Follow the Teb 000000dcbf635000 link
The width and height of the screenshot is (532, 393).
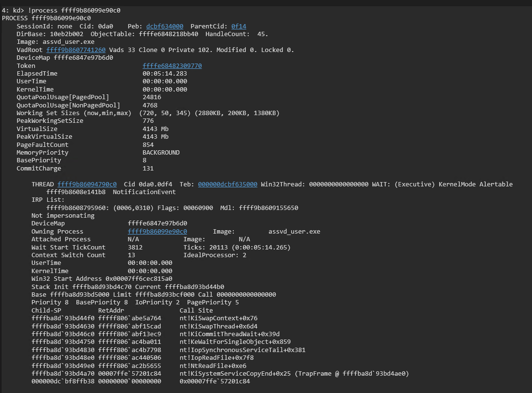tap(227, 184)
